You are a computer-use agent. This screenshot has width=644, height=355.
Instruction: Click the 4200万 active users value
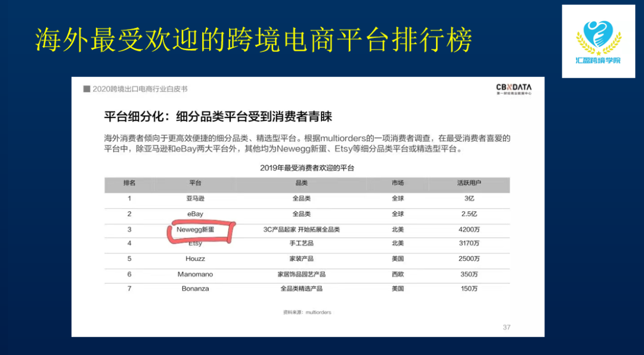point(469,230)
